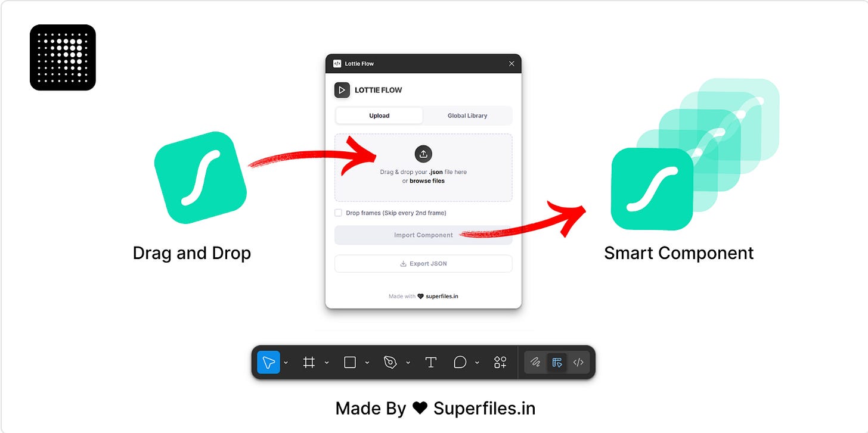This screenshot has width=868, height=433.
Task: Click the browse files link
Action: coord(427,181)
